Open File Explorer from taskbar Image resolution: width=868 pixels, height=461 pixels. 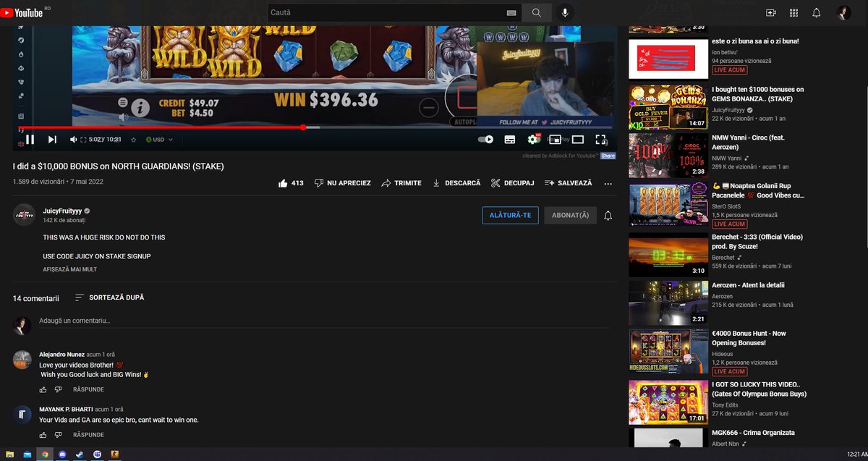point(10,454)
